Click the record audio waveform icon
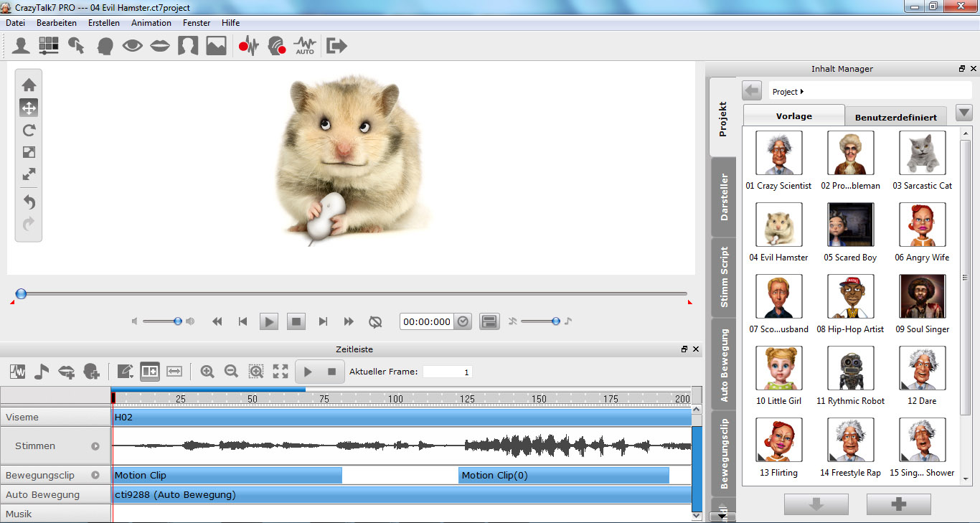 click(x=248, y=47)
